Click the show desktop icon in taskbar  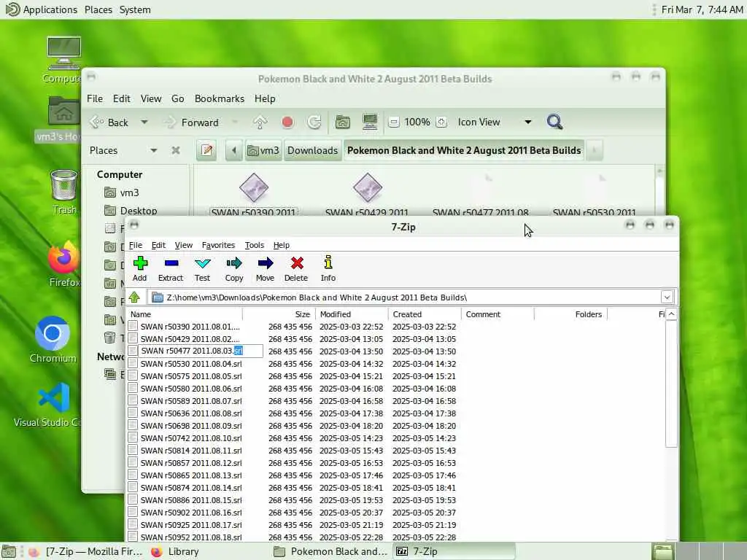click(9, 551)
